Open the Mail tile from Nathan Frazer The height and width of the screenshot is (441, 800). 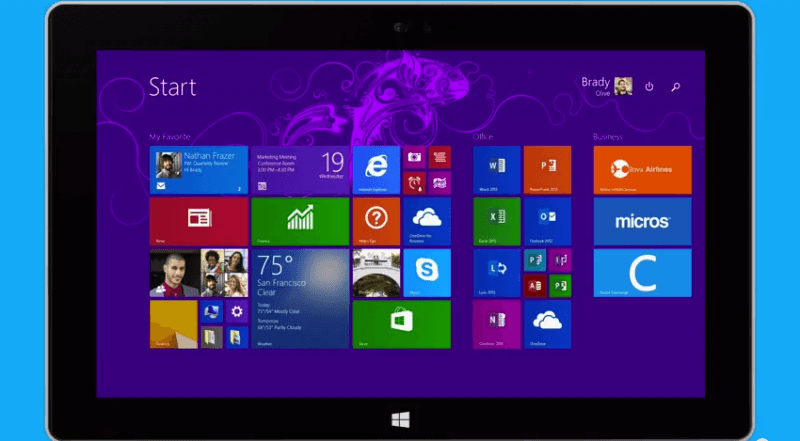point(199,170)
